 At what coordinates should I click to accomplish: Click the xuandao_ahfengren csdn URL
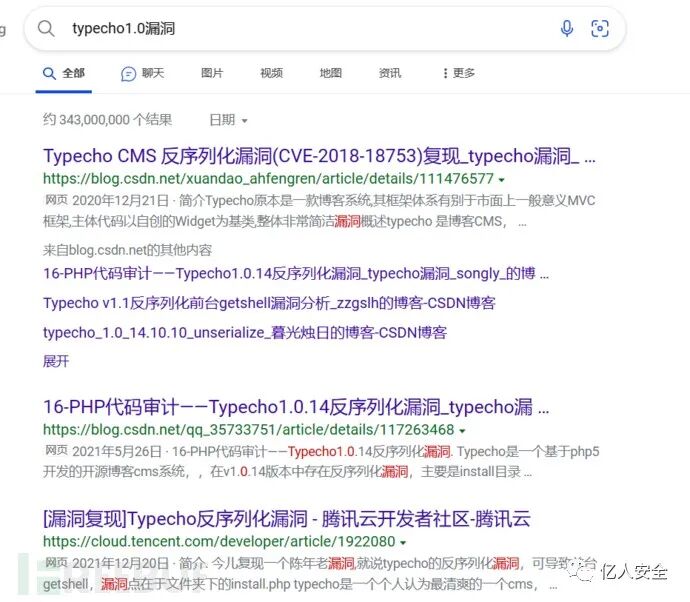(x=268, y=179)
